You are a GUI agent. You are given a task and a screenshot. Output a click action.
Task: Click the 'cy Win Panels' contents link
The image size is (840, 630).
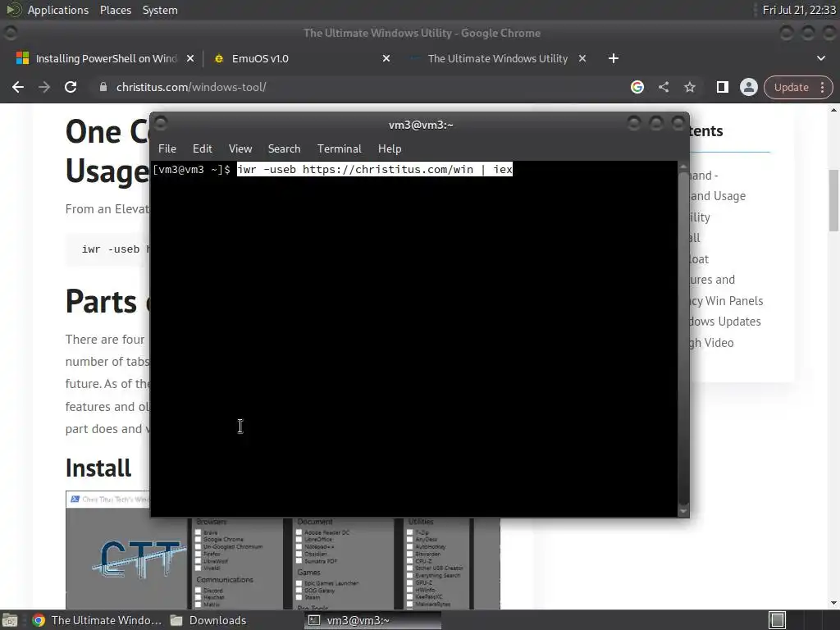coord(726,301)
